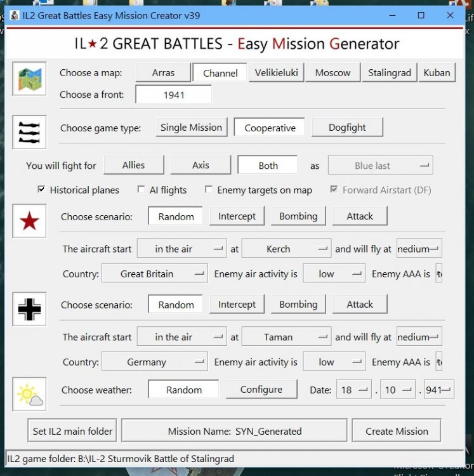The height and width of the screenshot is (476, 474).
Task: Open Axis enemy air activity low dropdown
Action: click(334, 362)
